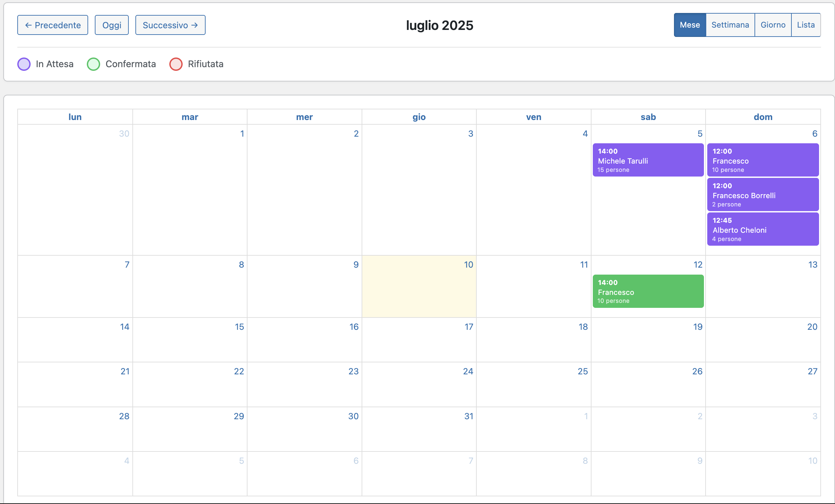Open confirmed green Francesco reservation July 12
835x504 pixels.
(x=648, y=291)
